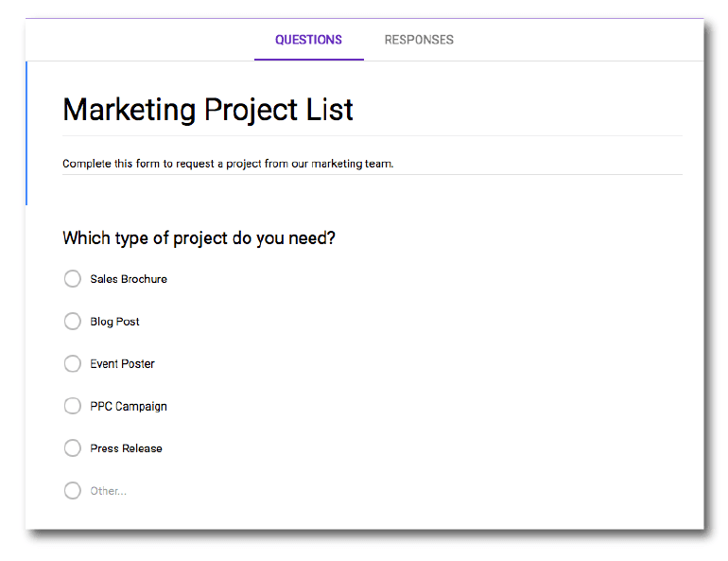The width and height of the screenshot is (728, 561).
Task: Click the 'Other...' placeholder text
Action: [x=108, y=491]
